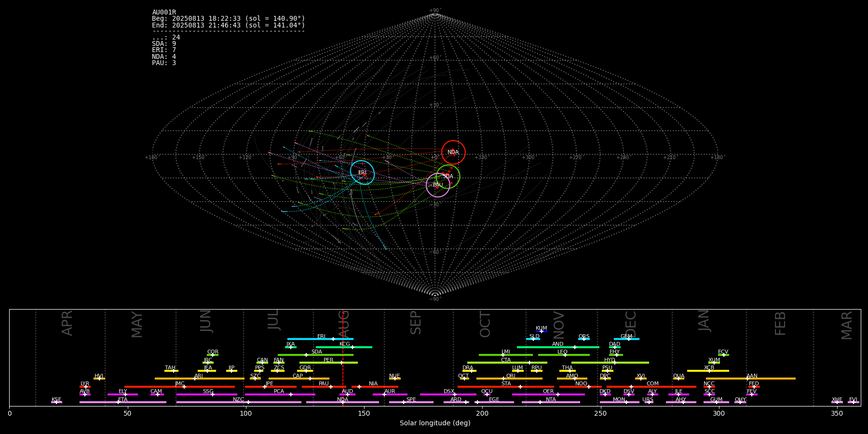Click the green SDA radiant circle on sky map
This screenshot has height=434, width=868.
click(x=448, y=176)
